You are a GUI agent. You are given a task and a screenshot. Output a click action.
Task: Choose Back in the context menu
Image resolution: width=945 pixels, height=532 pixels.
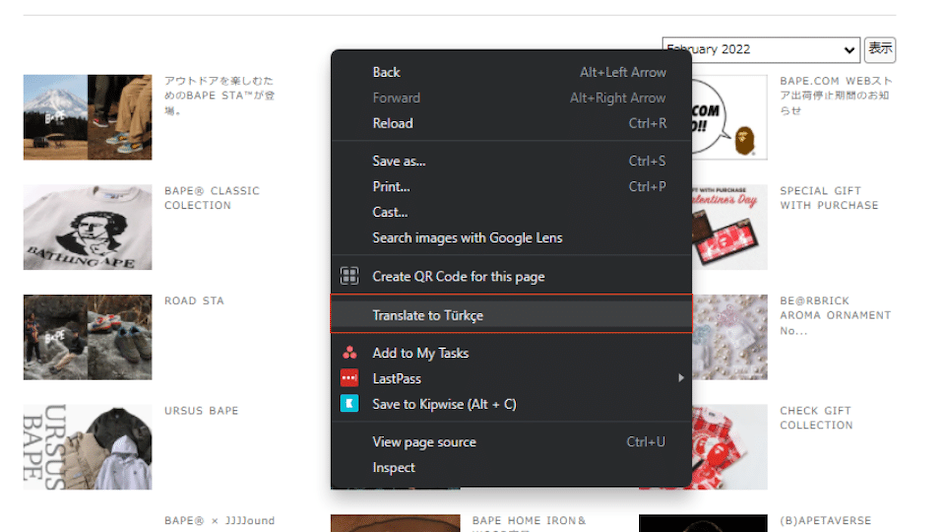[511, 72]
